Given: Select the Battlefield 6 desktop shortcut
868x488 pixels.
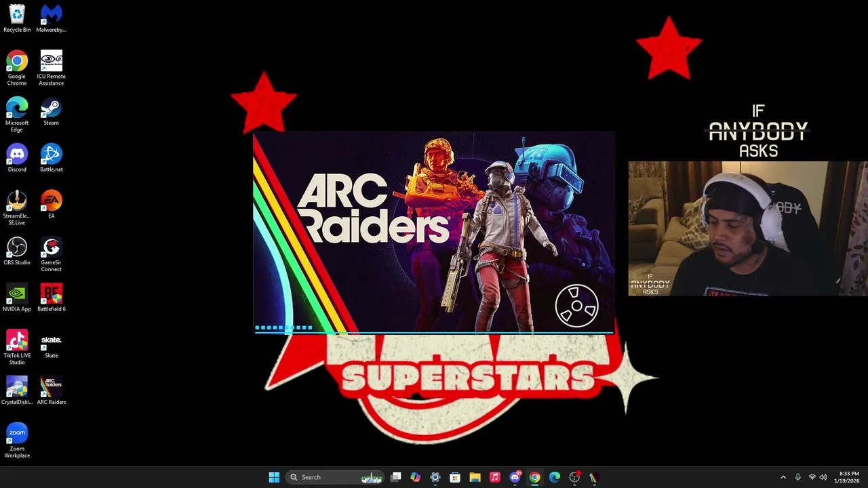Looking at the screenshot, I should tap(51, 298).
